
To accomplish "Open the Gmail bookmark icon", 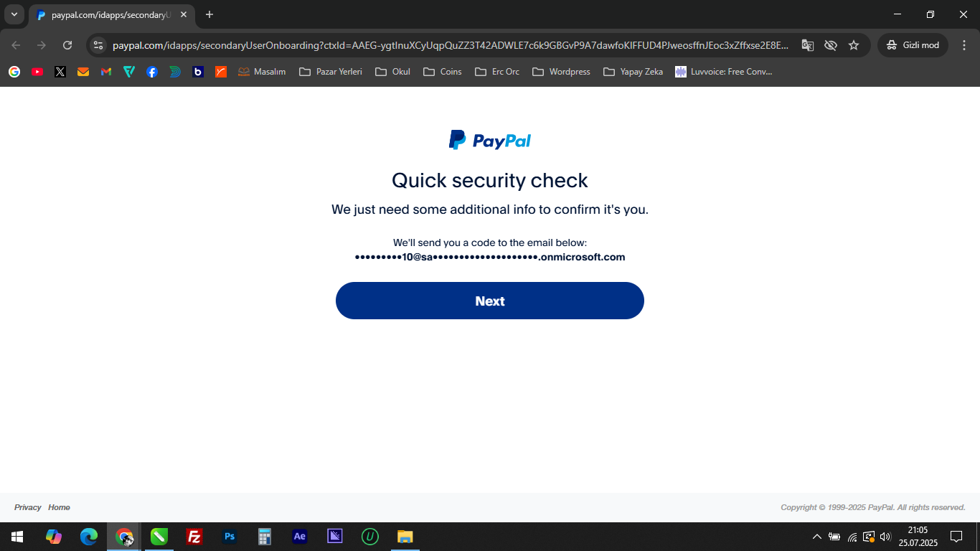I will pyautogui.click(x=106, y=72).
